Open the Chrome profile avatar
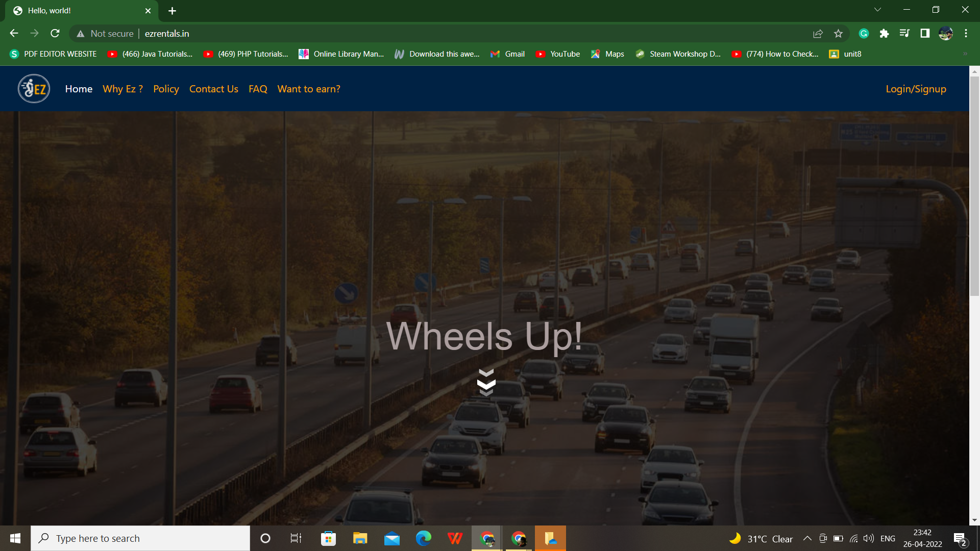This screenshot has height=551, width=980. coord(946,34)
